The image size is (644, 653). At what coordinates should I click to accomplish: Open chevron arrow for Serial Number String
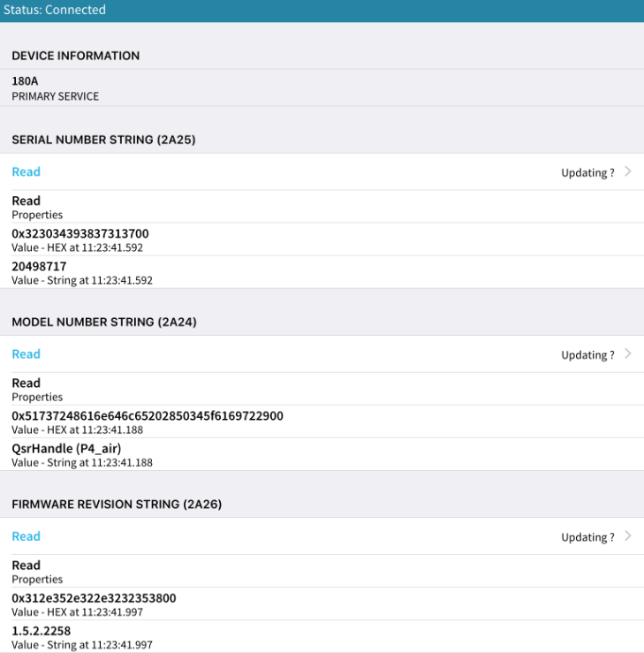[x=628, y=171]
